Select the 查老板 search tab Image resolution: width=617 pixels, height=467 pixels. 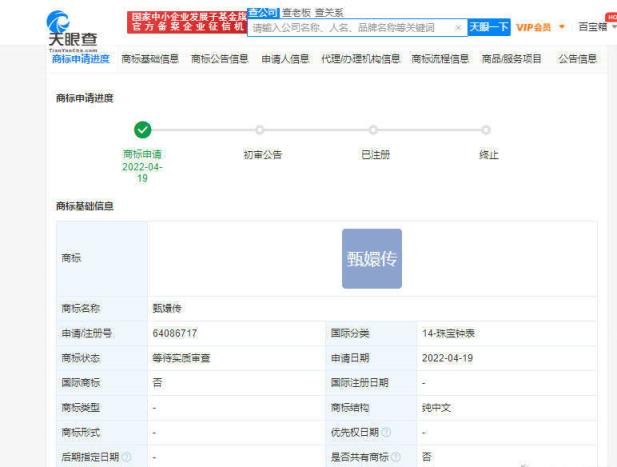296,13
